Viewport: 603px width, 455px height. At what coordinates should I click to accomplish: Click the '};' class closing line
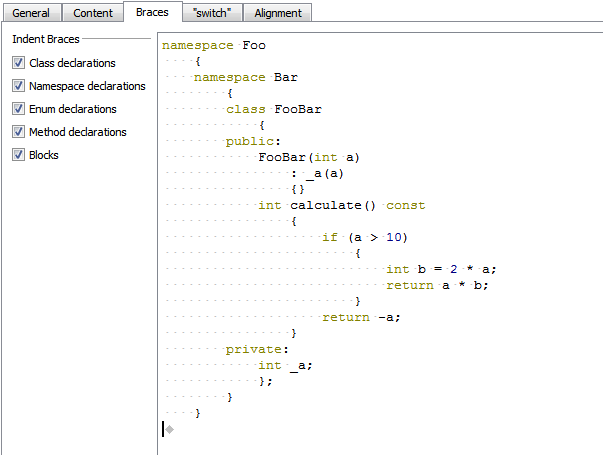265,381
